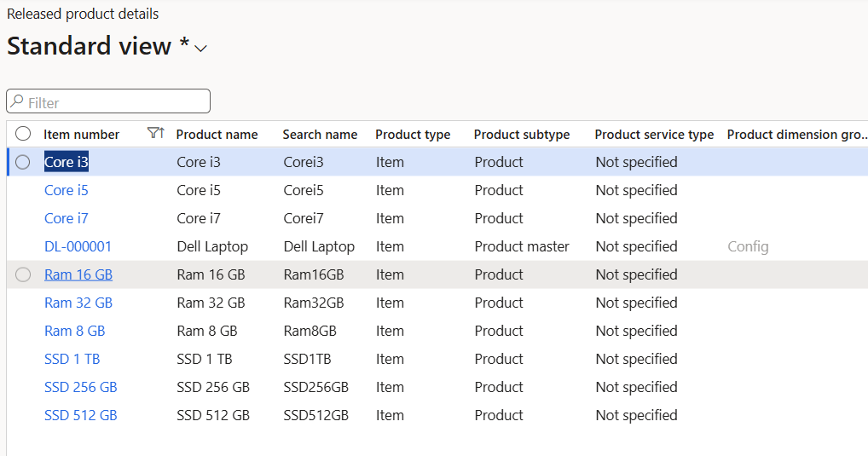Select the Core i3 row radio circle
Image resolution: width=868 pixels, height=456 pixels.
23,162
